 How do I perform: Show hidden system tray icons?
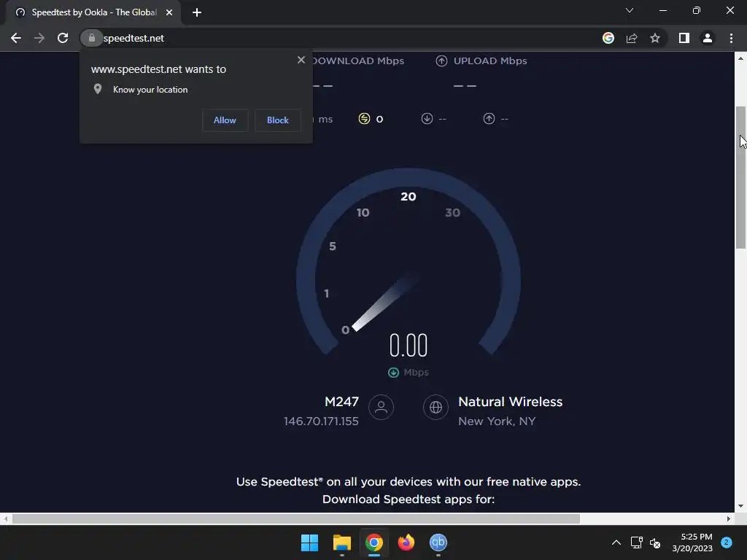616,542
